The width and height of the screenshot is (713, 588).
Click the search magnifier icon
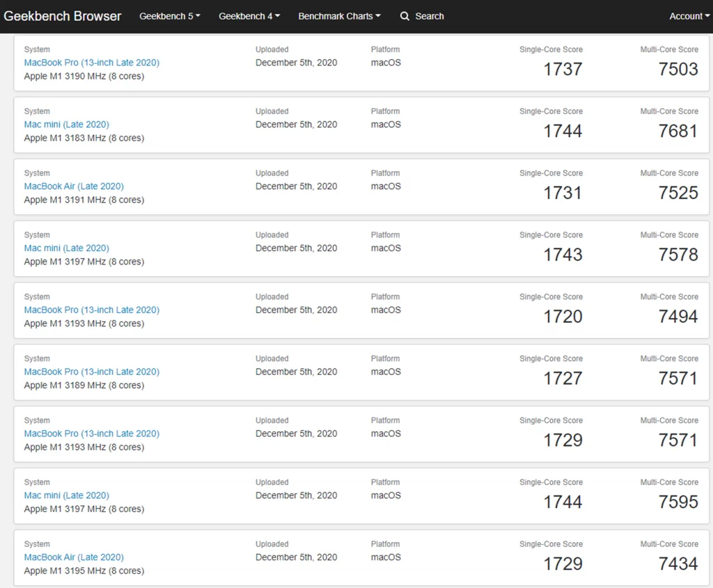click(405, 17)
